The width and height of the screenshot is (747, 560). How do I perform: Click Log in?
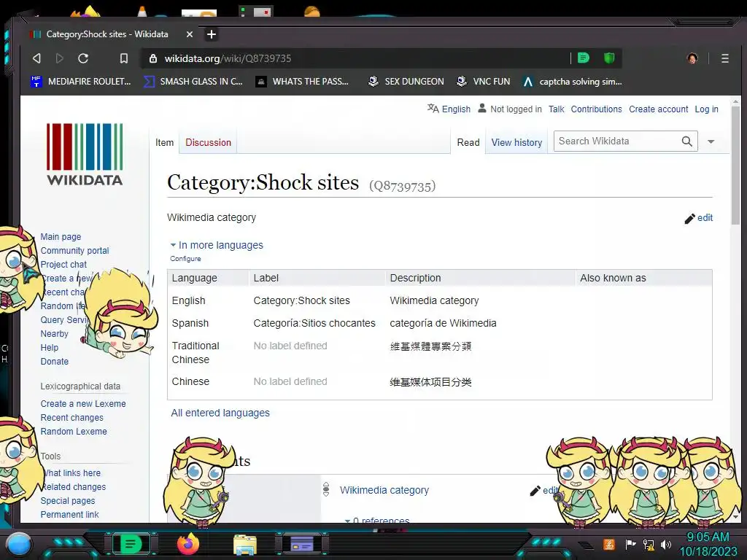click(x=706, y=109)
